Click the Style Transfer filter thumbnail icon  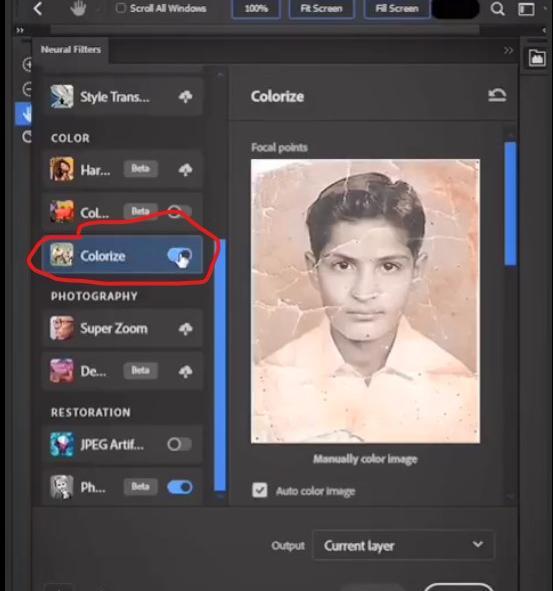(x=62, y=96)
